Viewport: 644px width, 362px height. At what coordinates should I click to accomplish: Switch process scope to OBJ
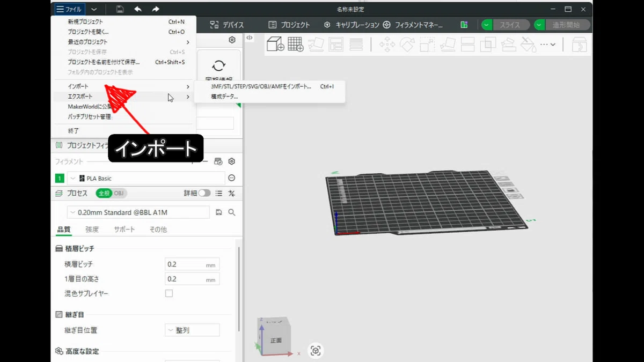tap(119, 194)
